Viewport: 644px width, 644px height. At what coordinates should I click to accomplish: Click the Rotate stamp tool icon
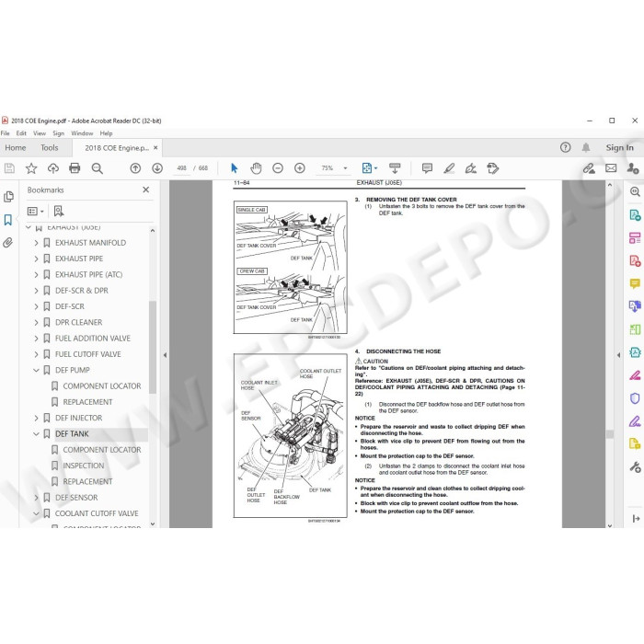pos(492,168)
